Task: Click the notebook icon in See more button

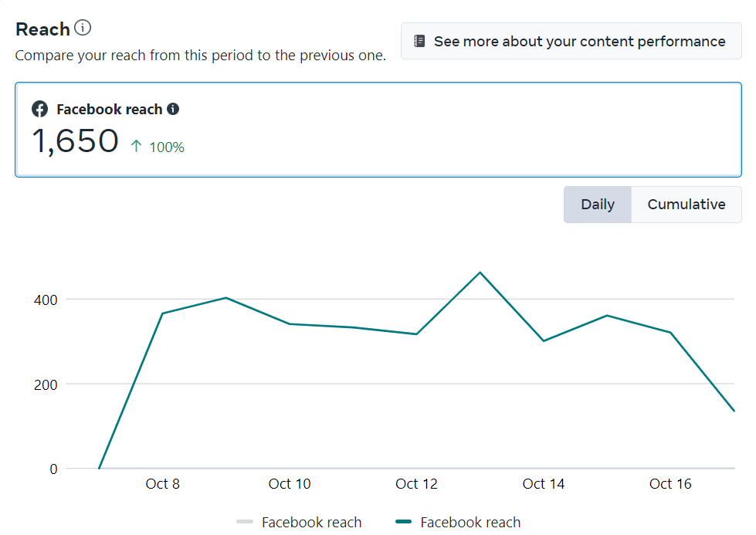Action: point(419,41)
